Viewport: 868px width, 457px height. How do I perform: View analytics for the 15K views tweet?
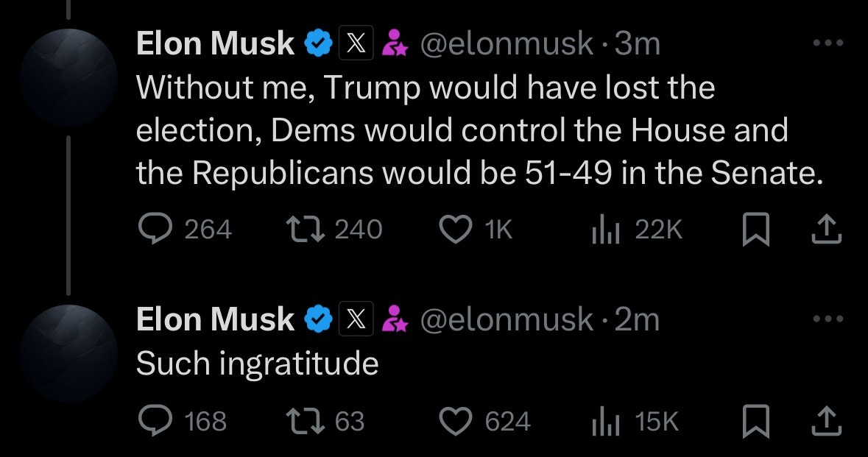pos(603,421)
